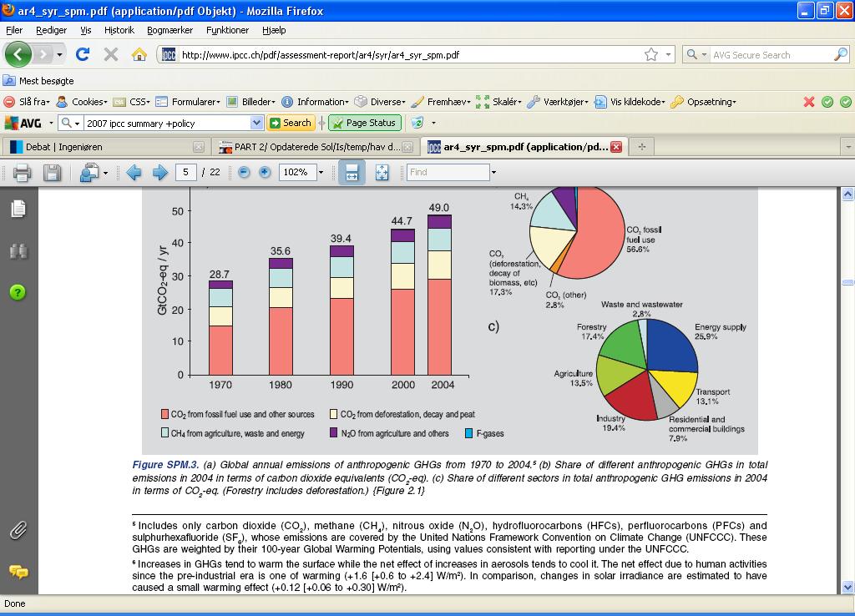This screenshot has height=616, width=855.
Task: Open the binoculars search panel
Action: [18, 250]
